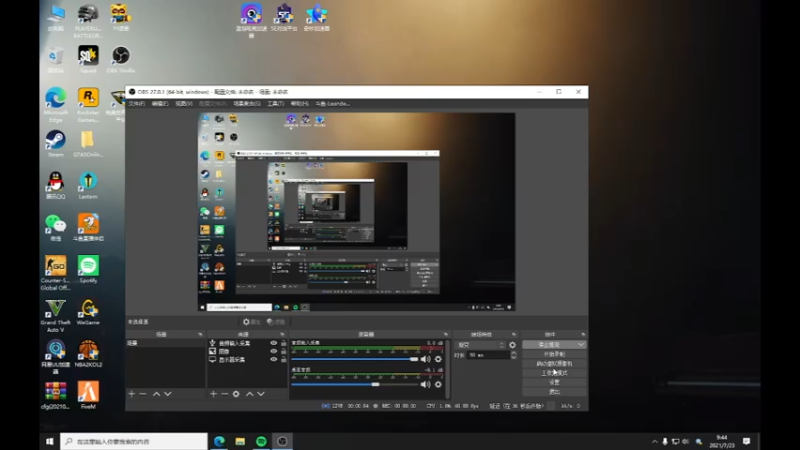This screenshot has width=800, height=450.
Task: Open Spotify desktop shortcut
Action: pyautogui.click(x=88, y=269)
